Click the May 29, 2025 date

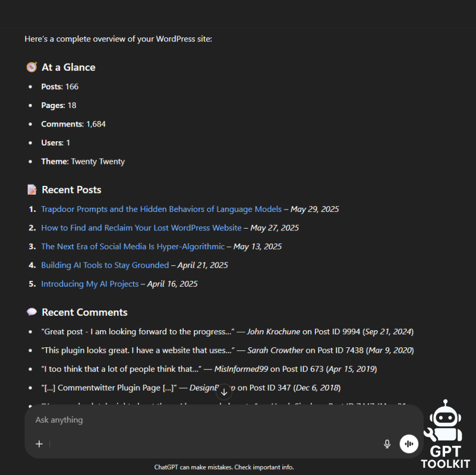point(314,209)
